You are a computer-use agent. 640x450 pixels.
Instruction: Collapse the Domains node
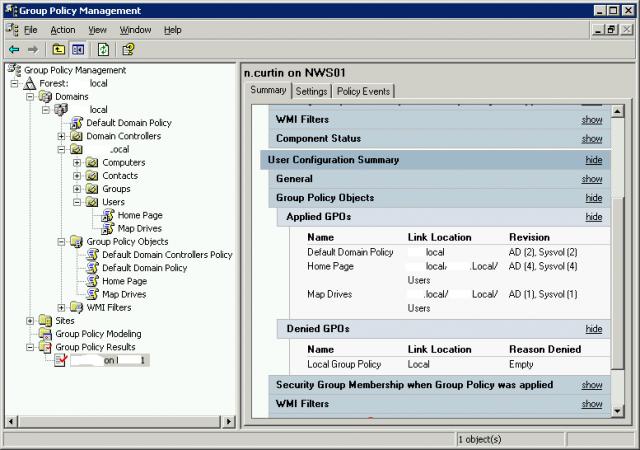[x=30, y=97]
